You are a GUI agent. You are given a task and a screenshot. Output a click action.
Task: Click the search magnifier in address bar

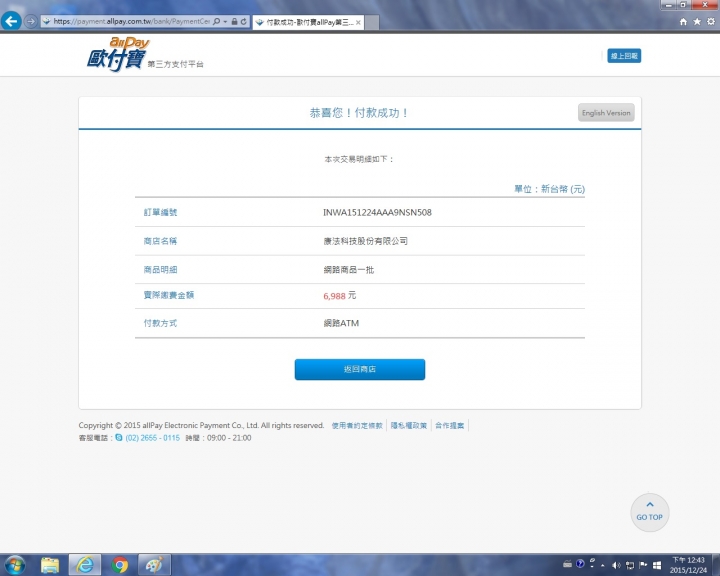tap(216, 22)
